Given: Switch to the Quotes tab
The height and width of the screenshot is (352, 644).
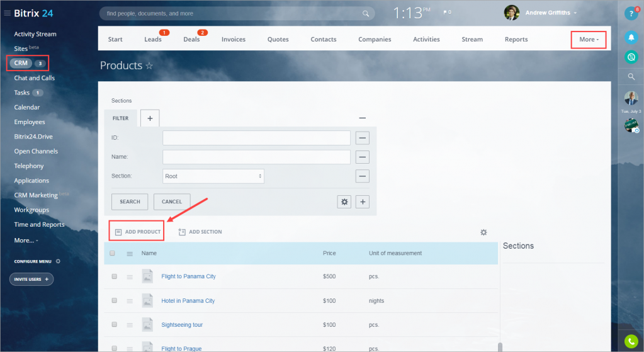Looking at the screenshot, I should pyautogui.click(x=278, y=40).
